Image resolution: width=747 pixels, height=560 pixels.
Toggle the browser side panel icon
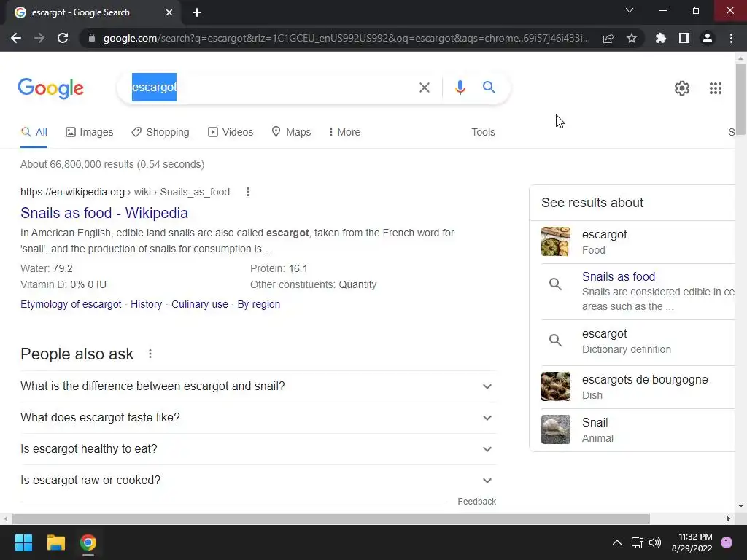click(x=684, y=38)
